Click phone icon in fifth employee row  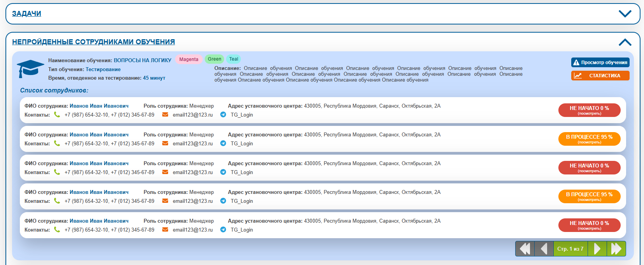tap(57, 230)
